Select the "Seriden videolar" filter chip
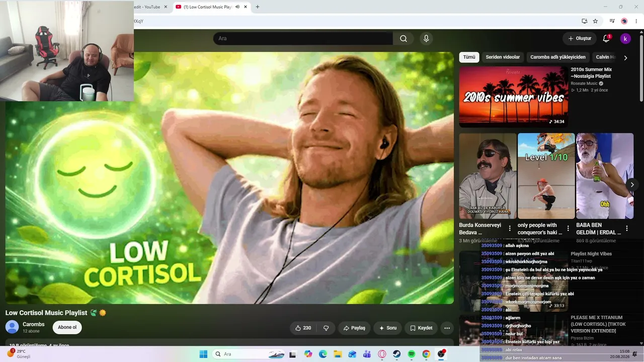Screen dimensions: 644x362 coord(503,57)
